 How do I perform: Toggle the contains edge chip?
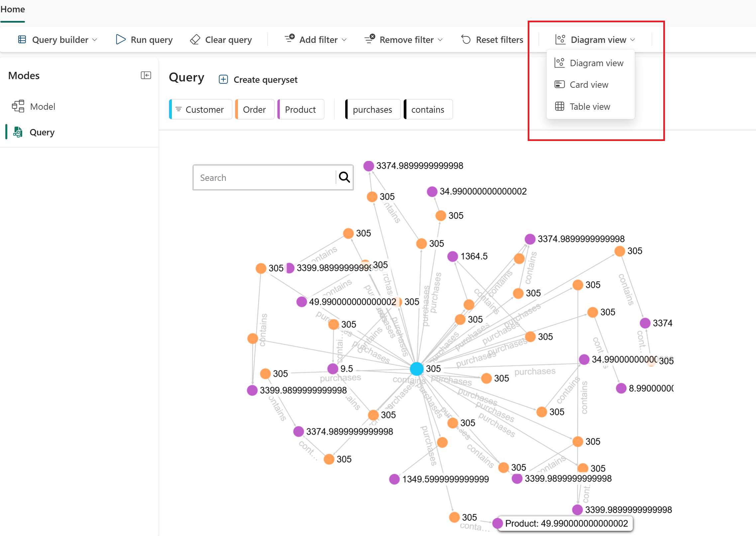click(428, 109)
